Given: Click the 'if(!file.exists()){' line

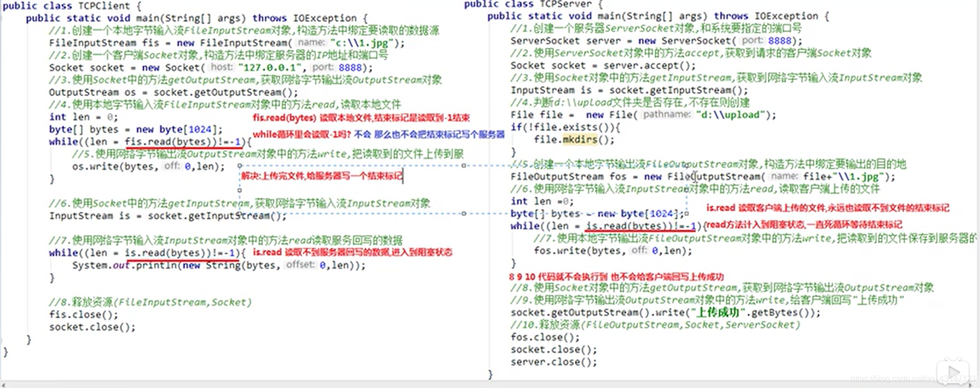Looking at the screenshot, I should 566,128.
